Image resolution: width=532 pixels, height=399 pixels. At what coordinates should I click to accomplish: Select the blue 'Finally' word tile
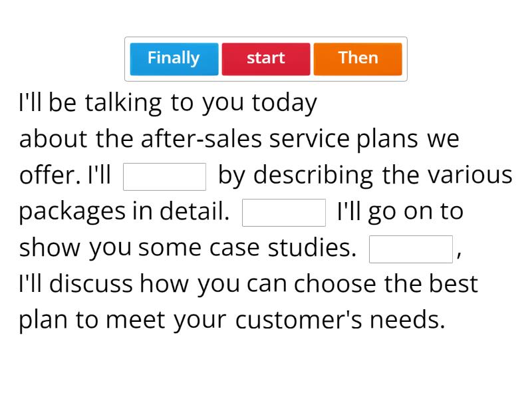pyautogui.click(x=174, y=59)
